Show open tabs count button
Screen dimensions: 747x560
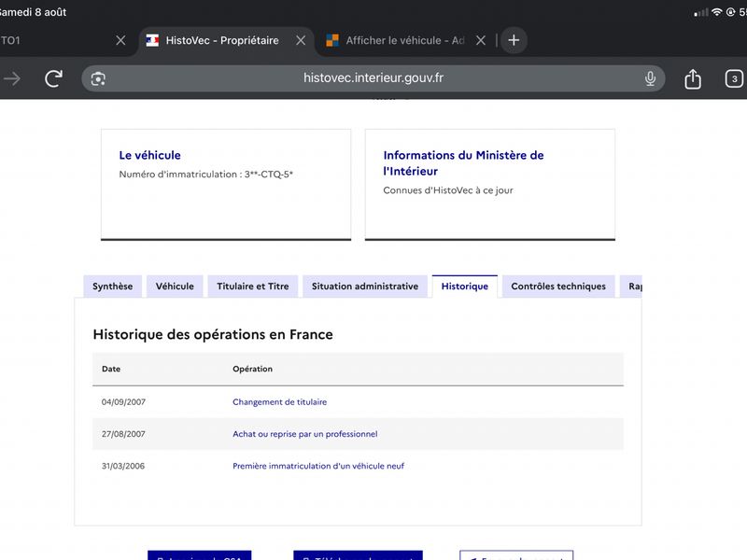734,78
